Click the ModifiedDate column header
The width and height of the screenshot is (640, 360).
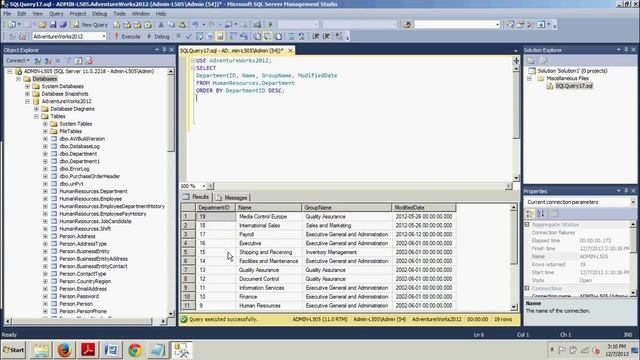(x=424, y=208)
